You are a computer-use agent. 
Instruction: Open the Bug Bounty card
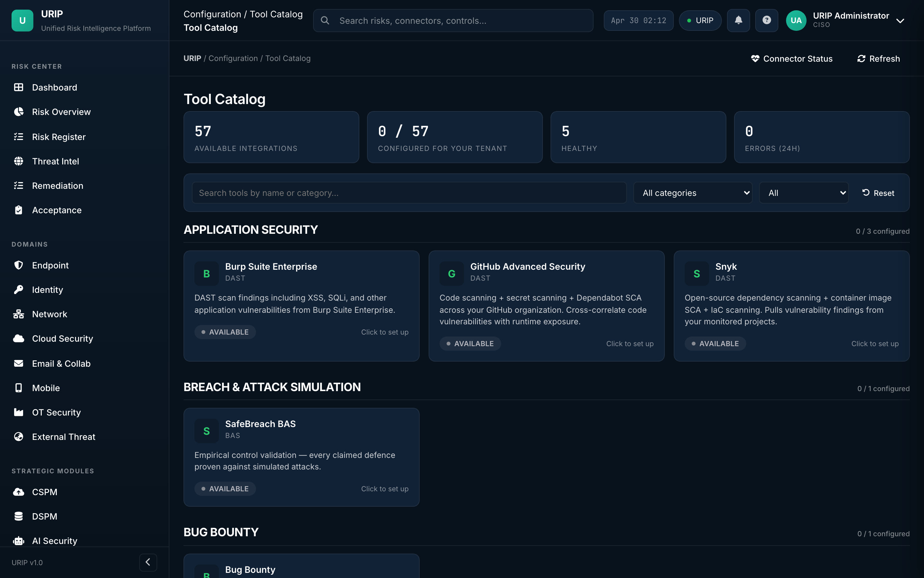pos(301,566)
